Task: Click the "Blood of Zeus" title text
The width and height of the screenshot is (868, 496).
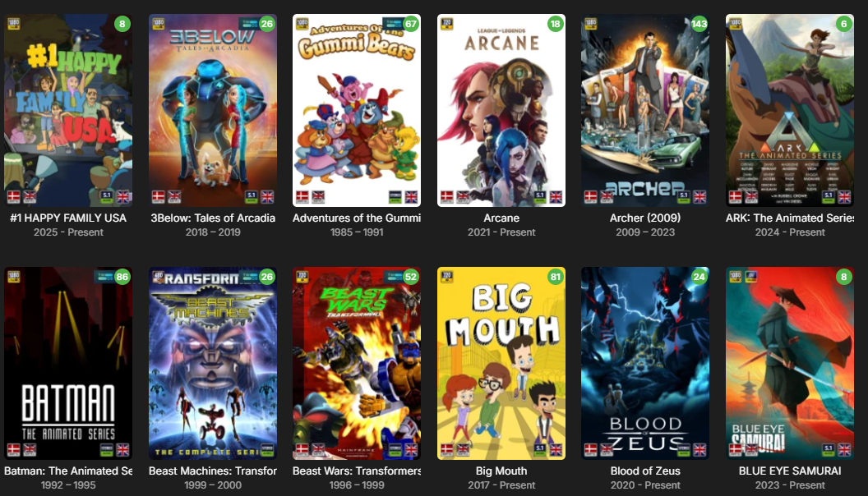Action: tap(645, 471)
